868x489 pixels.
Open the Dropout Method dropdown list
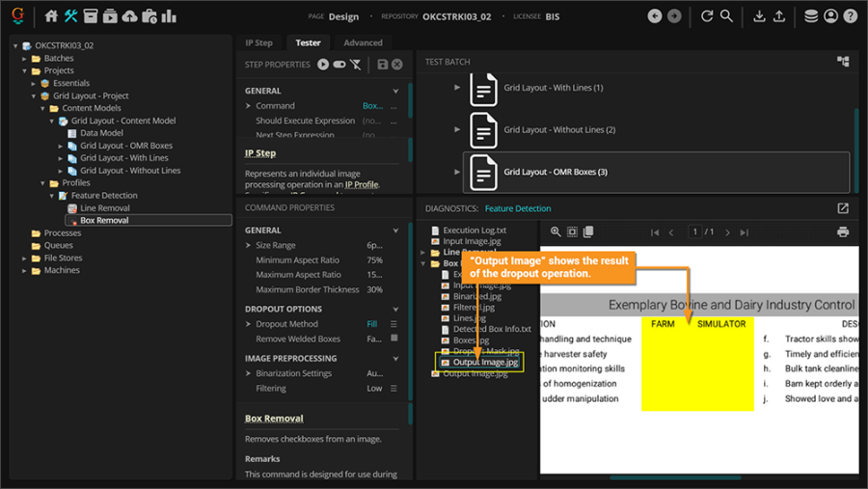393,325
